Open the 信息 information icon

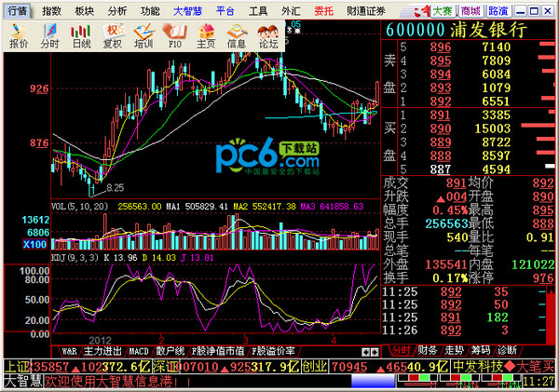pos(237,34)
